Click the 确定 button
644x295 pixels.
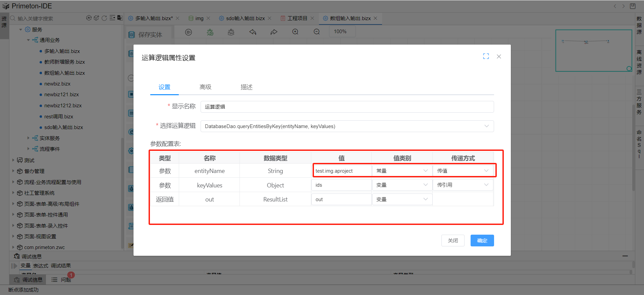click(x=482, y=241)
